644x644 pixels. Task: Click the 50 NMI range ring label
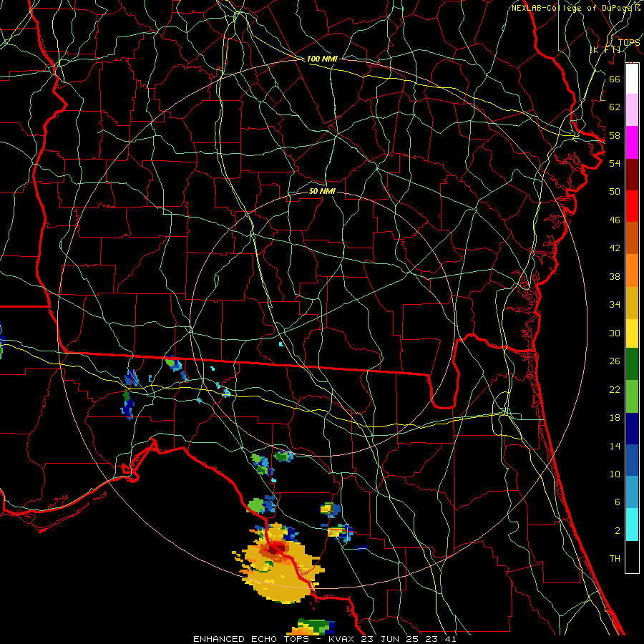pyautogui.click(x=322, y=191)
